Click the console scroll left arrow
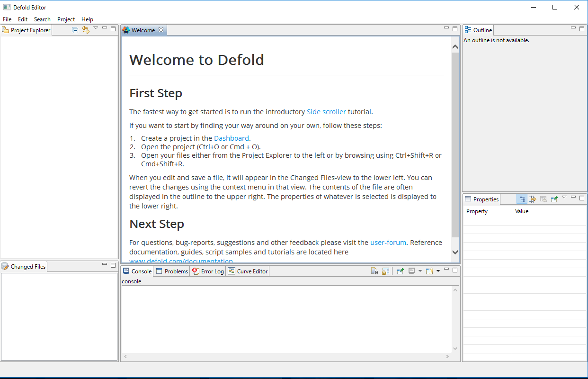The image size is (588, 379). pos(125,356)
